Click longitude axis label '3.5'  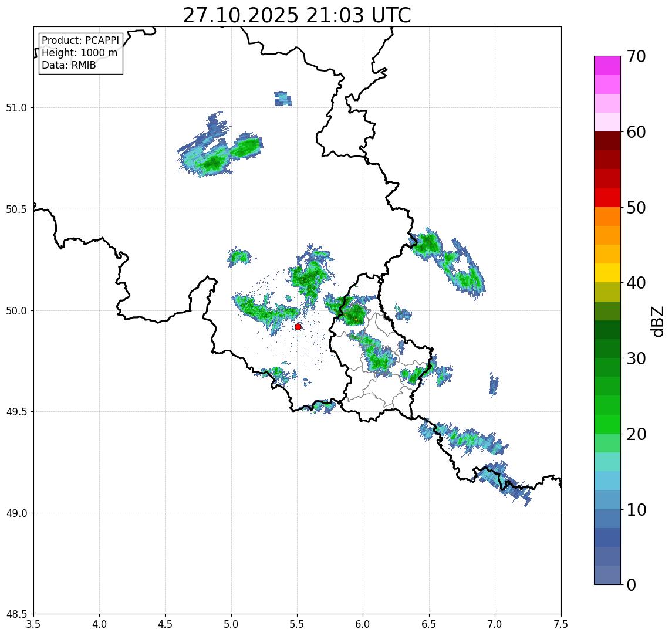(33, 624)
